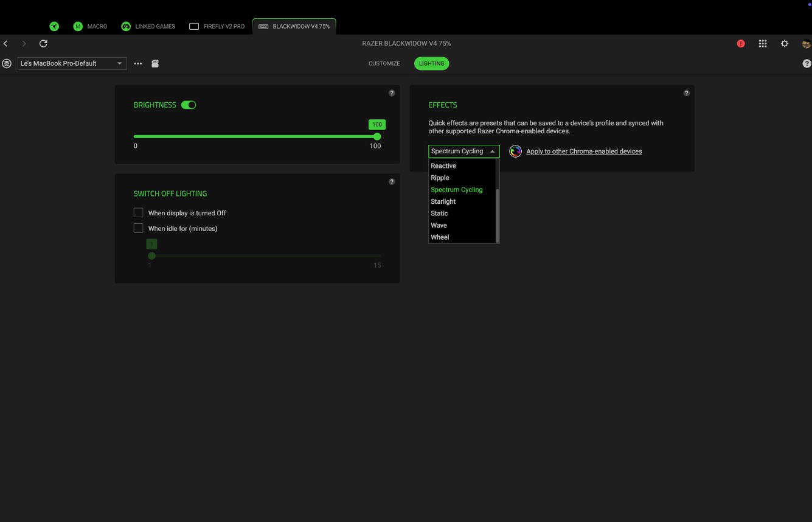Select Spectrum Cycling in the effects list

[462, 190]
